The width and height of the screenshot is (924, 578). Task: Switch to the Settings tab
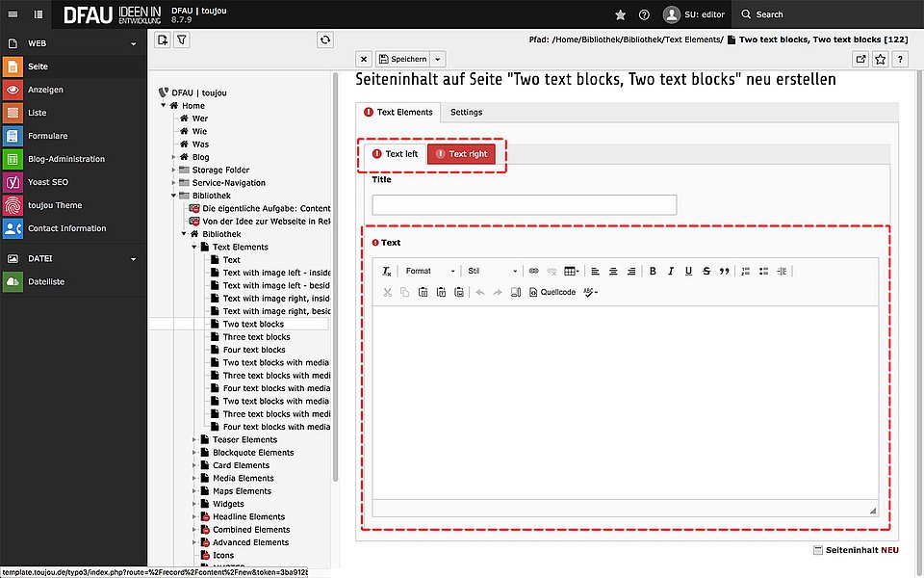[x=466, y=112]
